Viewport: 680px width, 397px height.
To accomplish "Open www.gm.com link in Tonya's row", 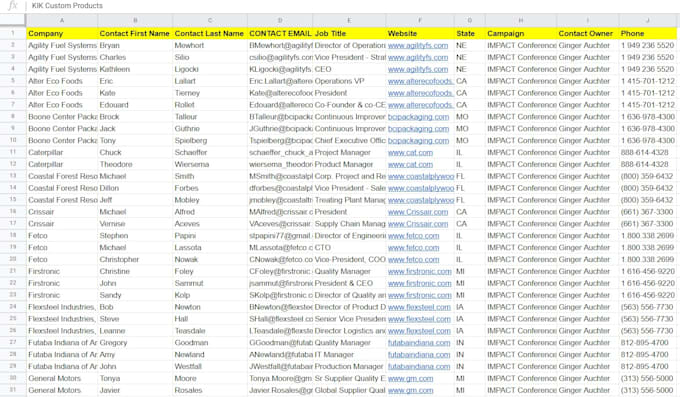I will (x=410, y=378).
